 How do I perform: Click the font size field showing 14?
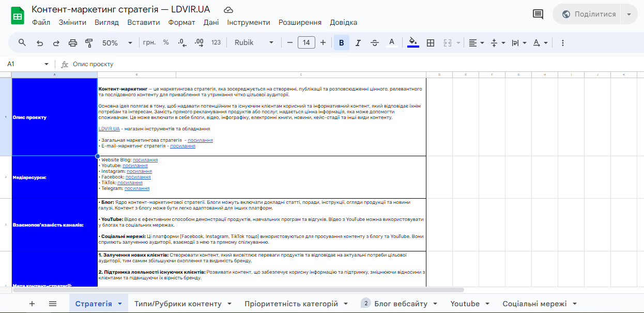click(306, 42)
